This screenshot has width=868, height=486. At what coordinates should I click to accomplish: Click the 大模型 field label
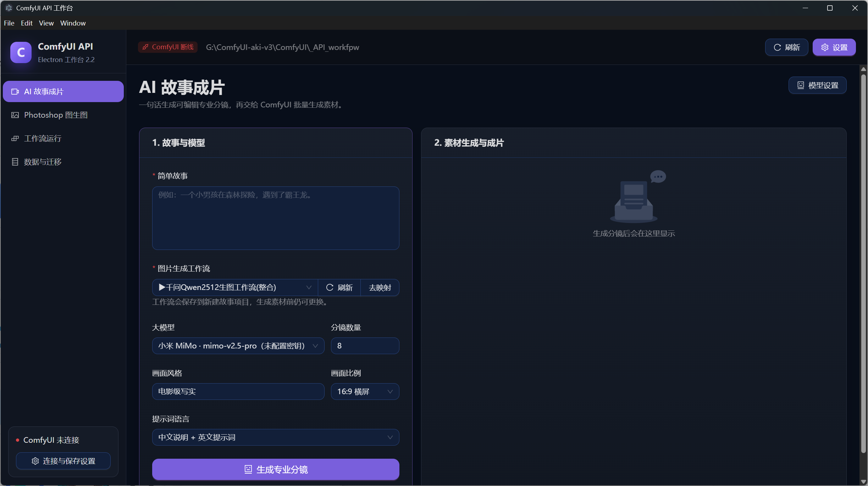point(164,328)
